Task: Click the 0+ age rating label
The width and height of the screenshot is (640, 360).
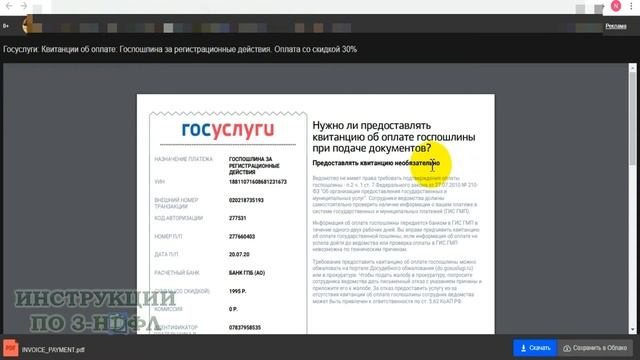Action: click(x=6, y=26)
